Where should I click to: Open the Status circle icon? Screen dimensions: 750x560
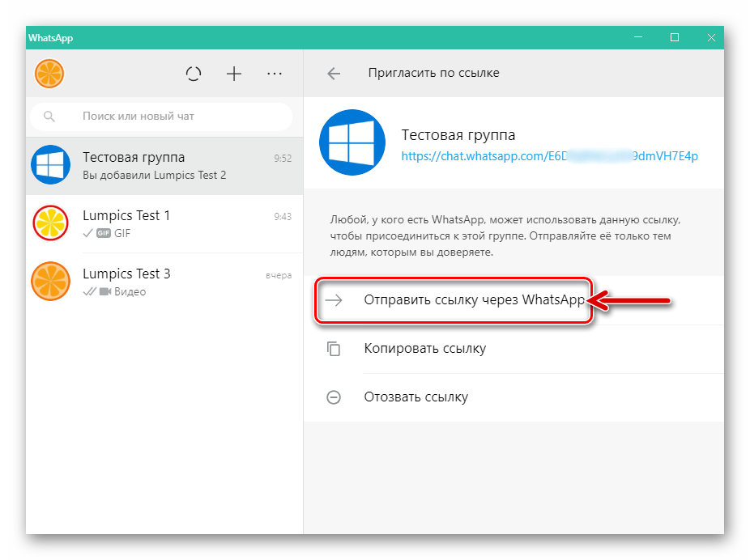click(x=194, y=74)
